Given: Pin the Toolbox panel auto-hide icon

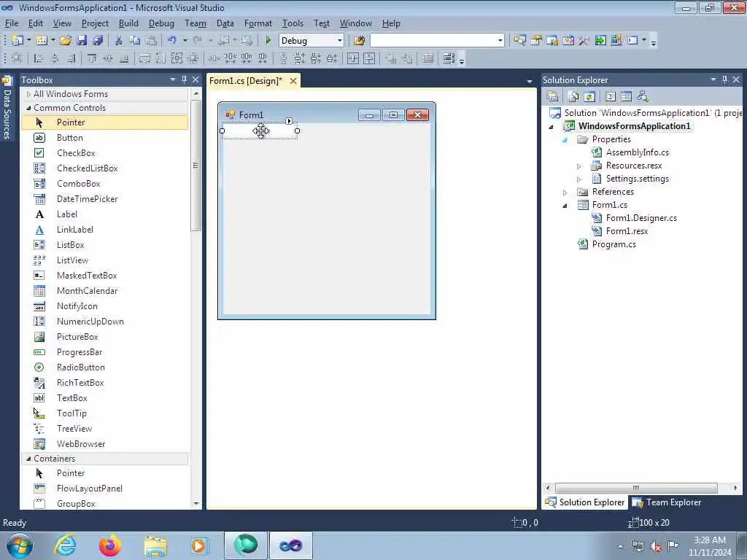Looking at the screenshot, I should (x=184, y=79).
